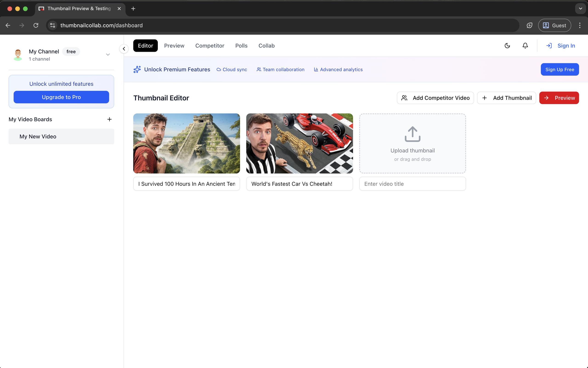Collapse the sidebar with chevron button
Image resolution: width=588 pixels, height=368 pixels.
pyautogui.click(x=124, y=49)
